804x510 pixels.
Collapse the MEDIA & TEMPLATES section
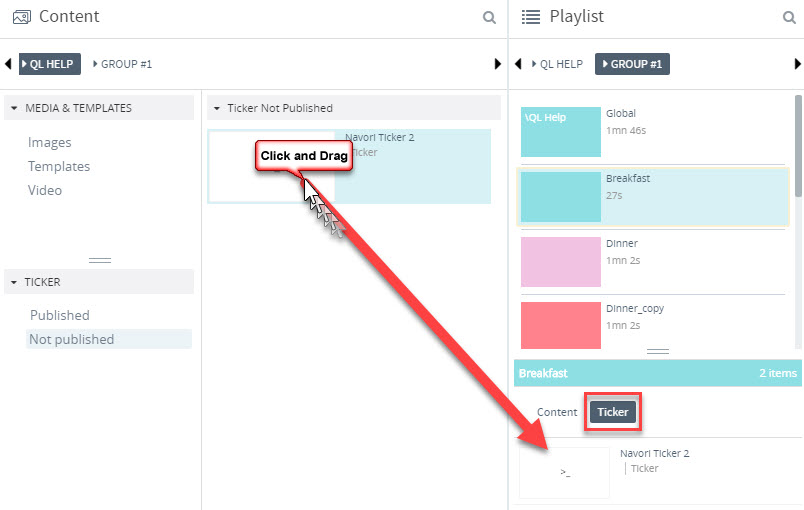click(x=14, y=108)
